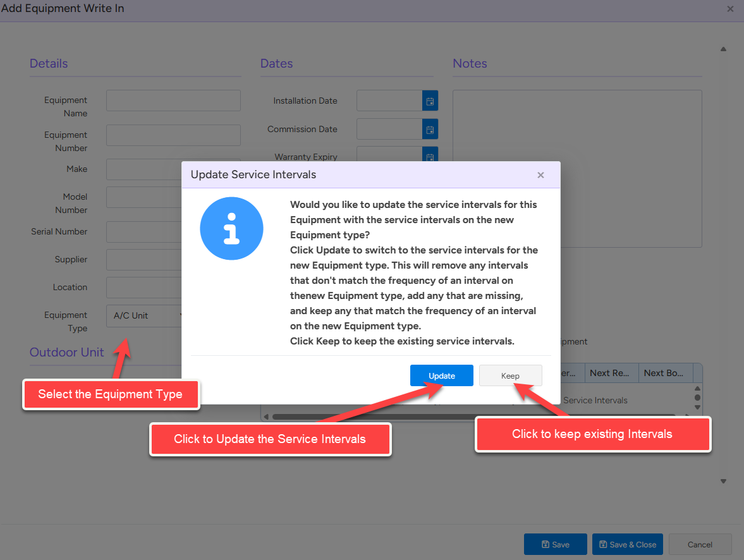Click the Equipment Number input field
The width and height of the screenshot is (744, 560).
point(173,135)
